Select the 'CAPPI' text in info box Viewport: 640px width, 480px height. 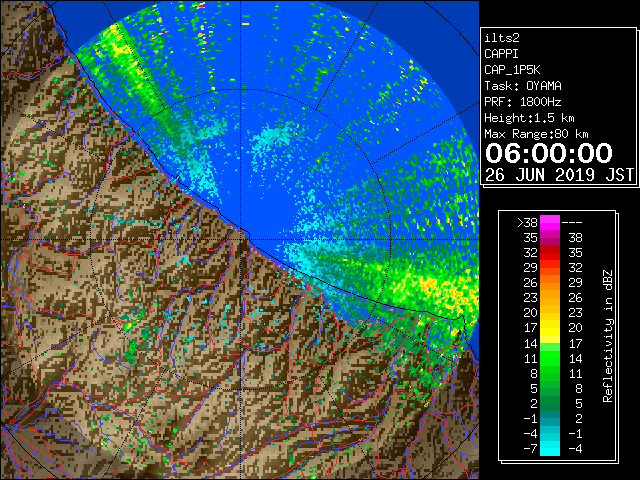[x=501, y=54]
